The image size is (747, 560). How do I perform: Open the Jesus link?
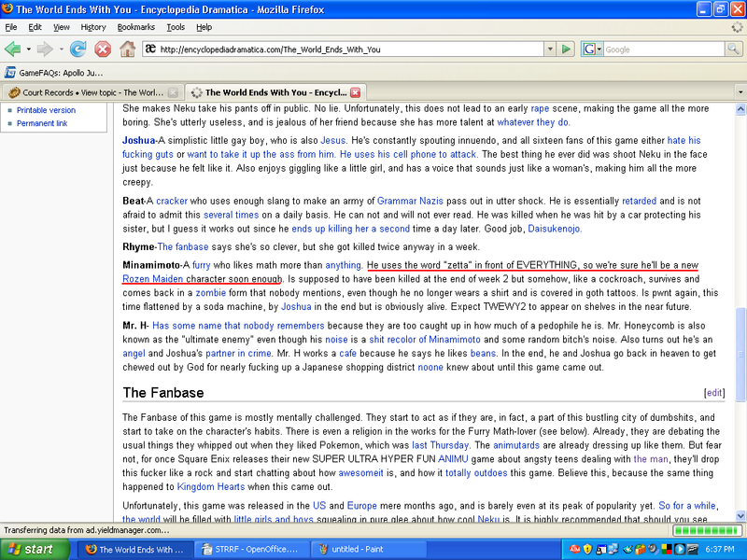tap(332, 141)
